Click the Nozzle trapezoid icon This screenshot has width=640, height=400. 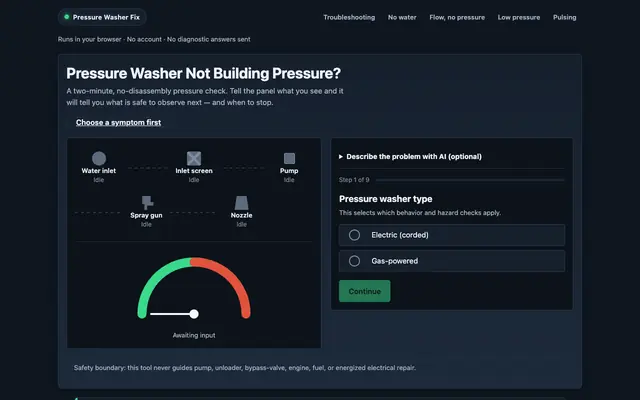[241, 203]
